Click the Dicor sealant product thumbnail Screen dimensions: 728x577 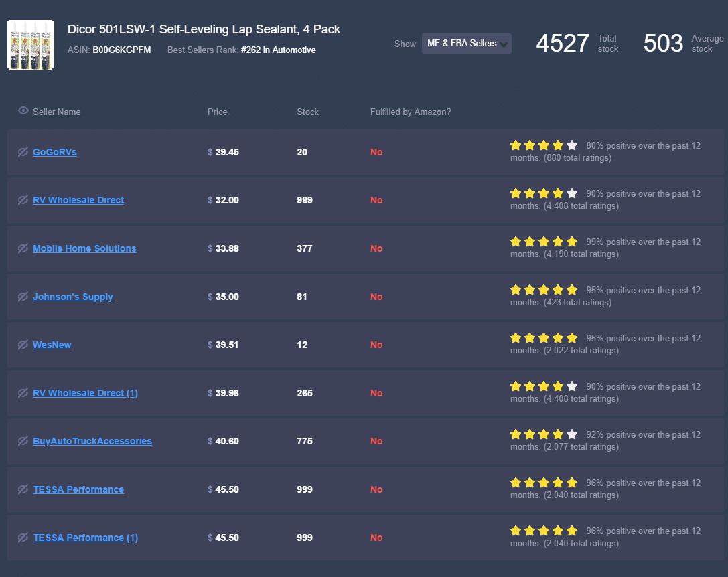point(31,45)
